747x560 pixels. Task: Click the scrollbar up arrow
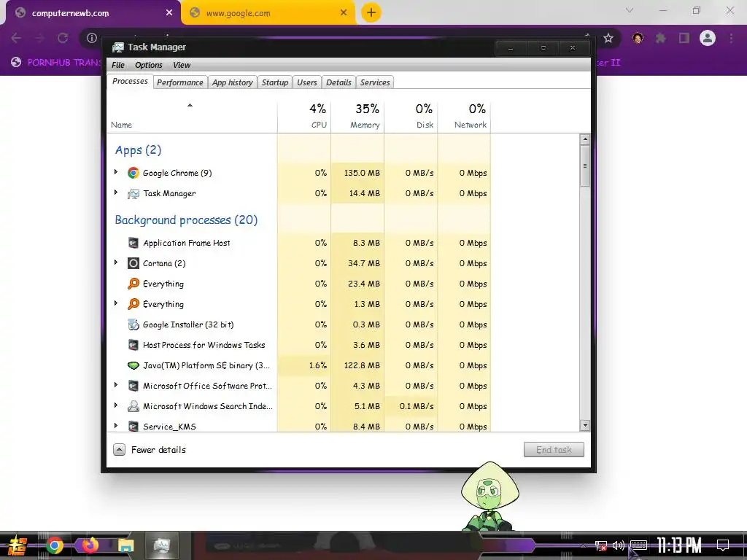point(585,139)
